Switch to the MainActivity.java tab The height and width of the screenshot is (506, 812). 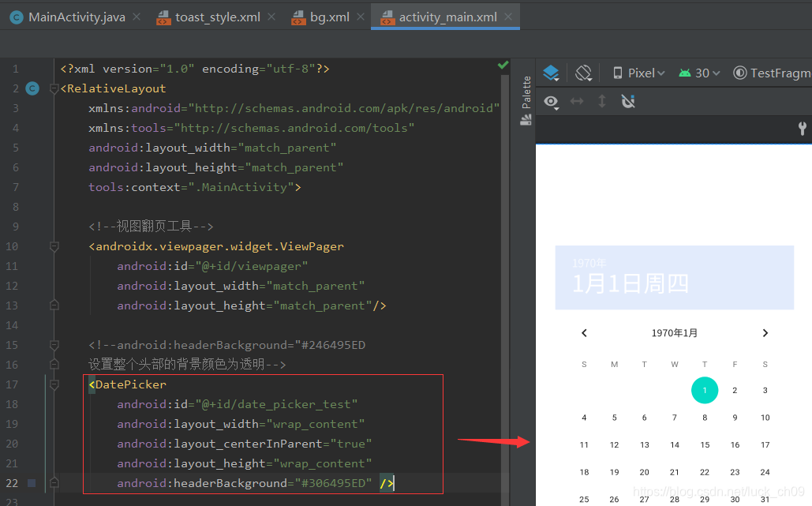click(x=67, y=17)
